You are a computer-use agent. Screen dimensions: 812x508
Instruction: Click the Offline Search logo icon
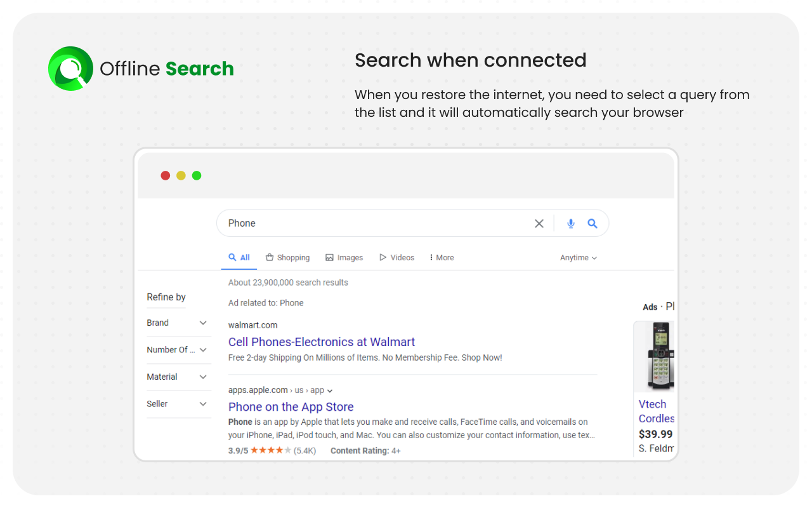pos(70,69)
